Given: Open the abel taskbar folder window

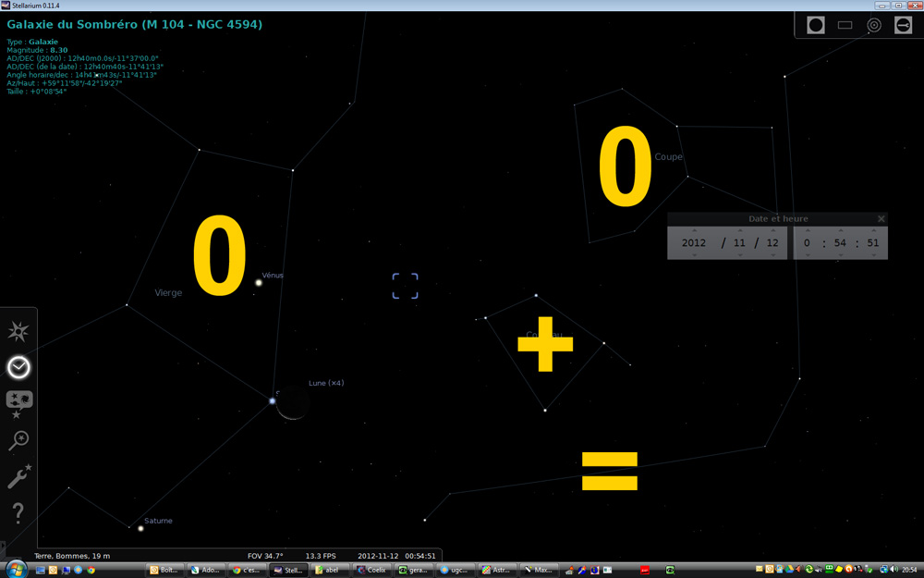Looking at the screenshot, I should click(330, 570).
